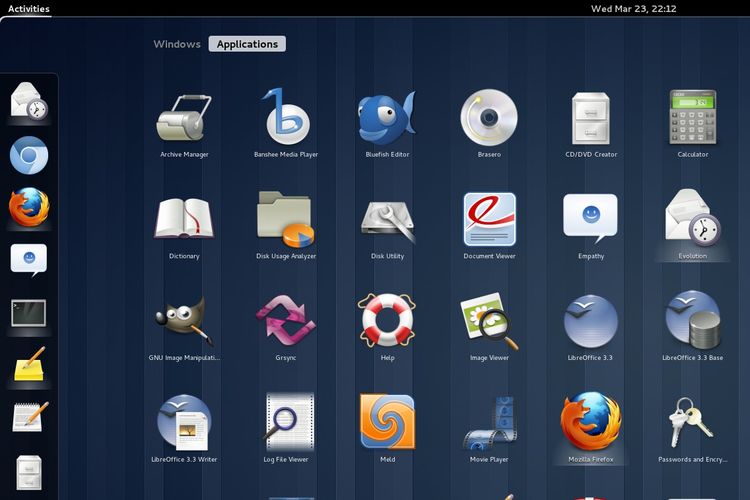Viewport: 750px width, 500px height.
Task: Open the Help lifebuoy icon
Action: pyautogui.click(x=387, y=322)
